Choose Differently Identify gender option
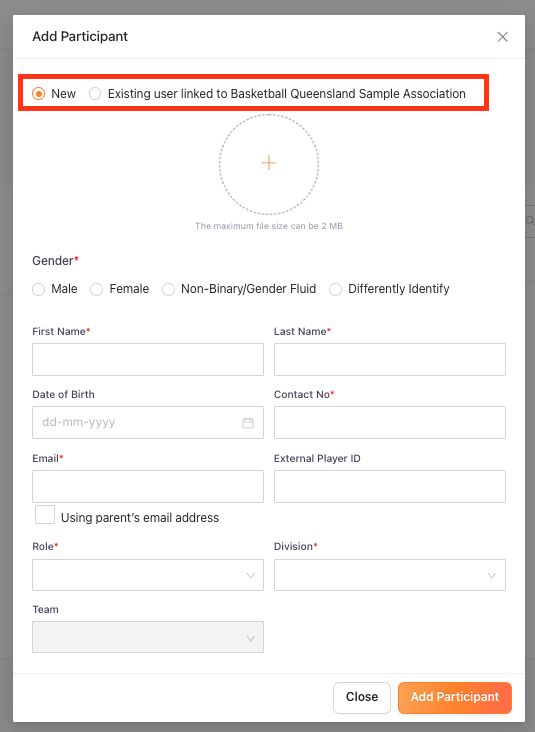The image size is (535, 732). (336, 289)
